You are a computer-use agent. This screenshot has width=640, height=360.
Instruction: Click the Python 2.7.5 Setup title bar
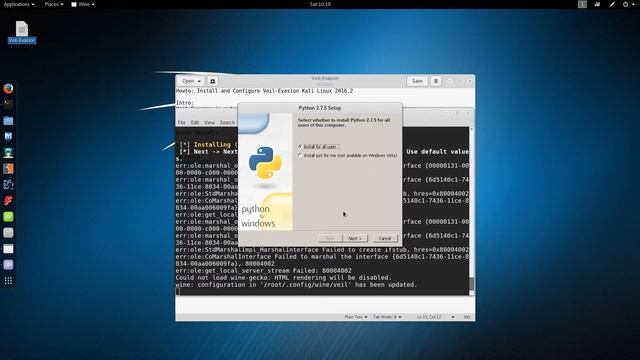[x=320, y=108]
